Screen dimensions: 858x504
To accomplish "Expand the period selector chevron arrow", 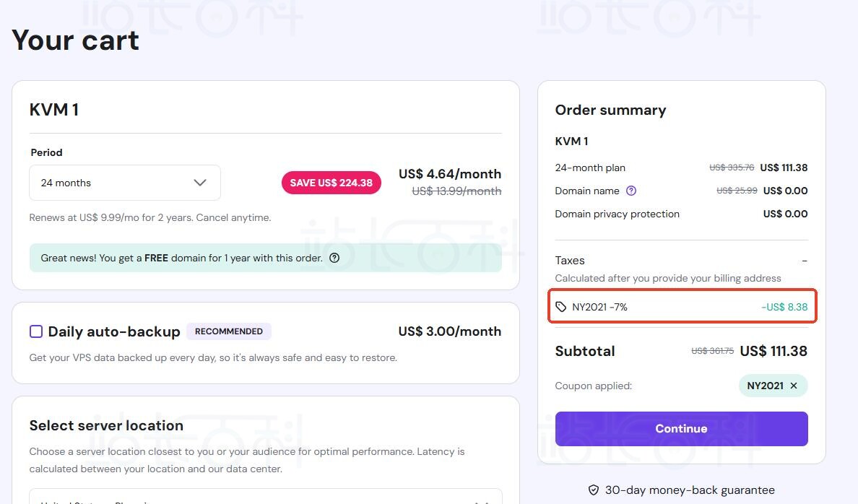I will pyautogui.click(x=200, y=183).
